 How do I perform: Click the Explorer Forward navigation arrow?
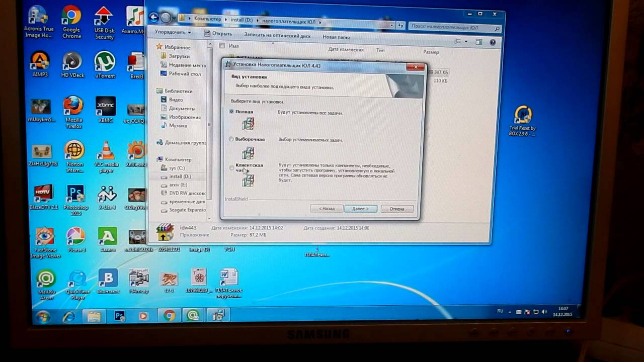click(166, 18)
